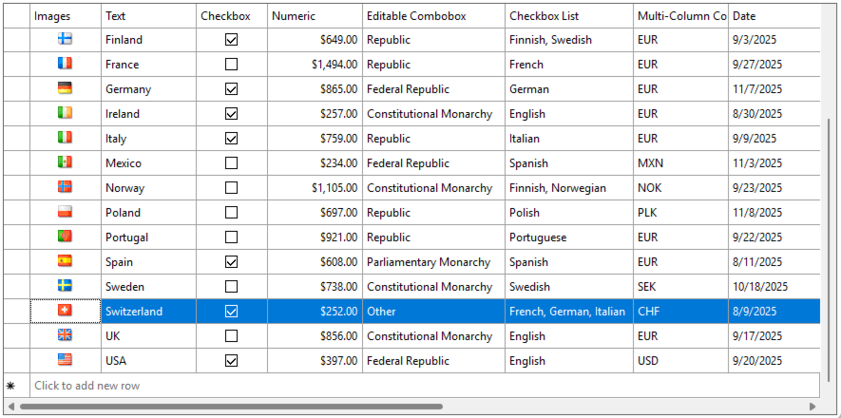Click the Mexico flag icon
841x418 pixels.
(x=65, y=162)
